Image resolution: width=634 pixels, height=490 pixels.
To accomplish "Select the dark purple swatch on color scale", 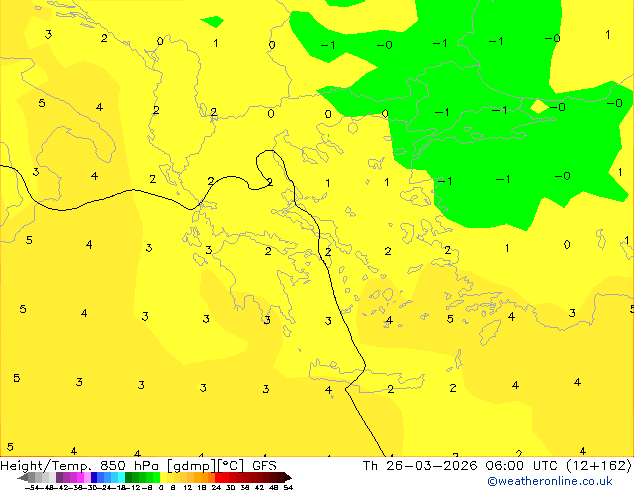I will [x=59, y=478].
